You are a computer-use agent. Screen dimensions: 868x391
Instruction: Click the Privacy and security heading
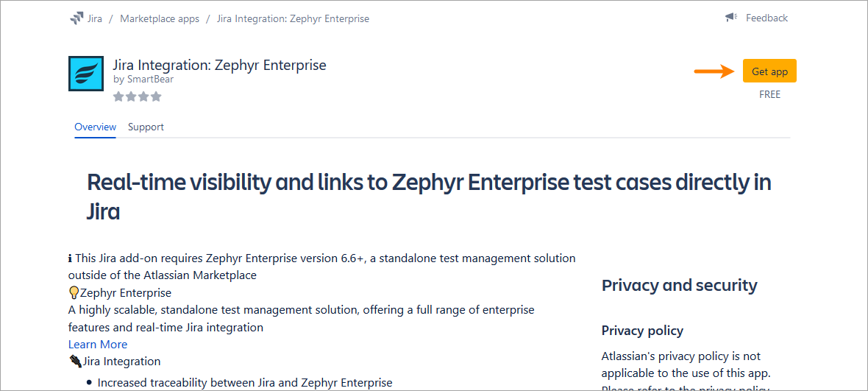(x=679, y=286)
